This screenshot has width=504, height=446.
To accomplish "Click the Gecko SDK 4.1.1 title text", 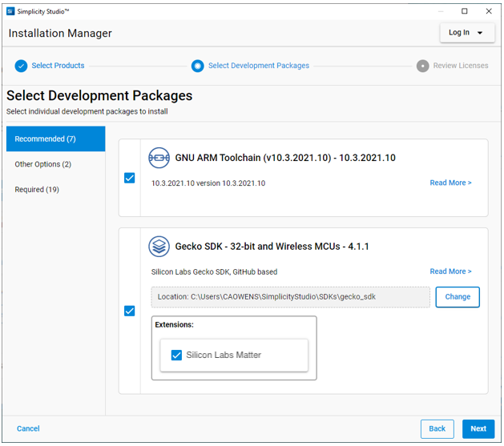I will pyautogui.click(x=272, y=247).
